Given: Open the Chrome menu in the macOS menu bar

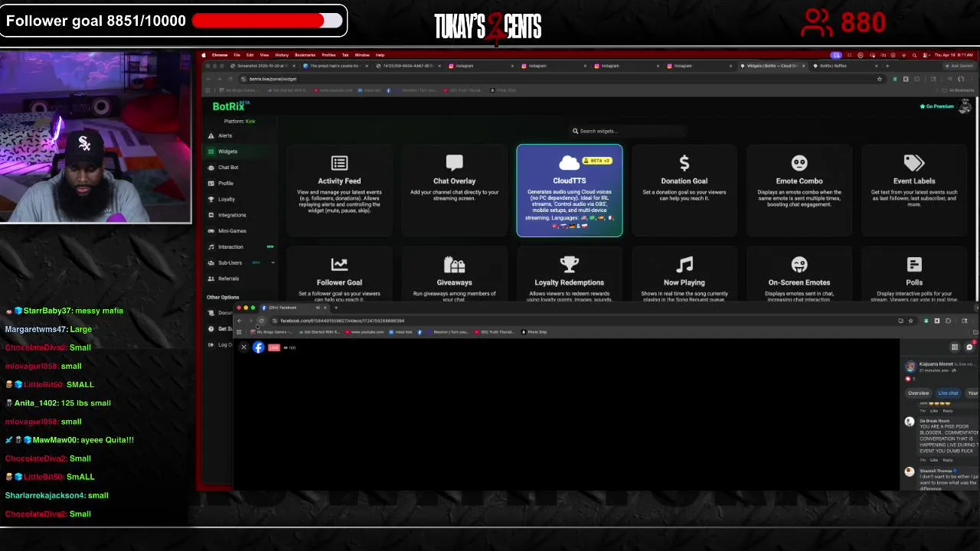Looking at the screenshot, I should [x=220, y=55].
